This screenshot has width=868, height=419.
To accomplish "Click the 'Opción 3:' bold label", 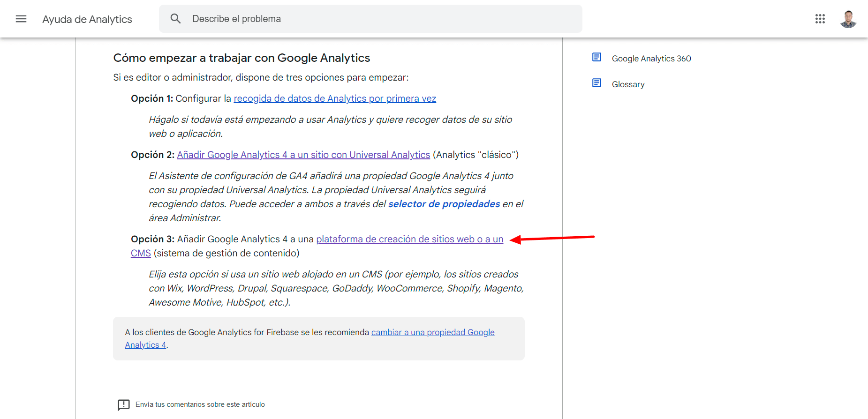I will click(153, 239).
